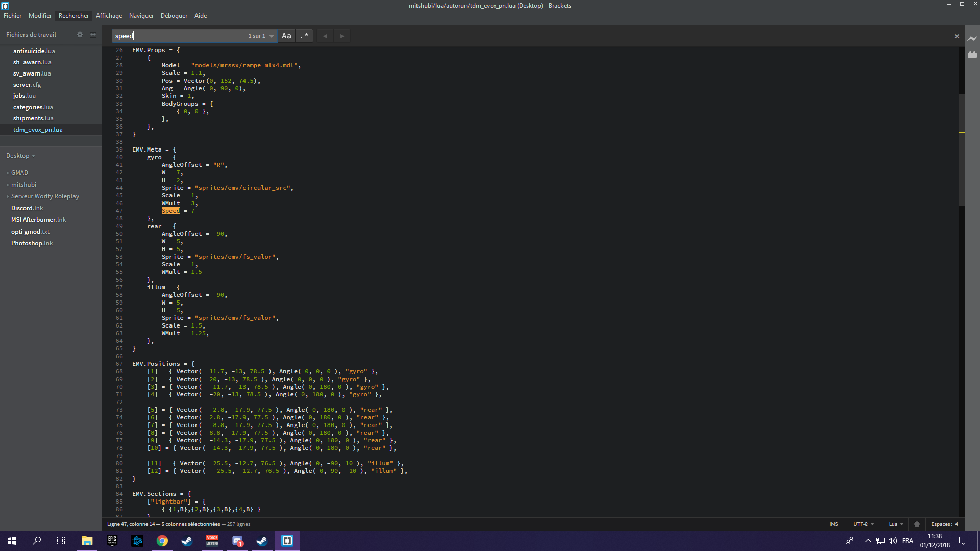
Task: Open the Affichage menu
Action: coord(109,16)
